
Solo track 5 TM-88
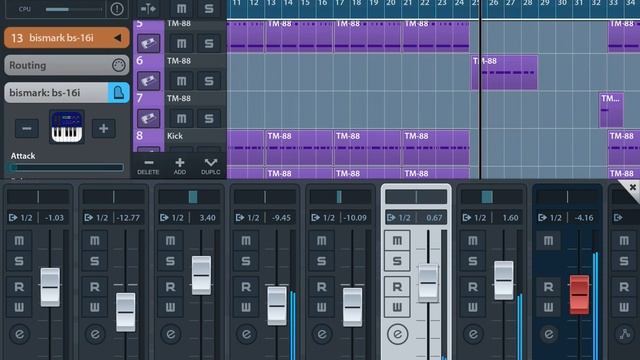click(x=209, y=43)
